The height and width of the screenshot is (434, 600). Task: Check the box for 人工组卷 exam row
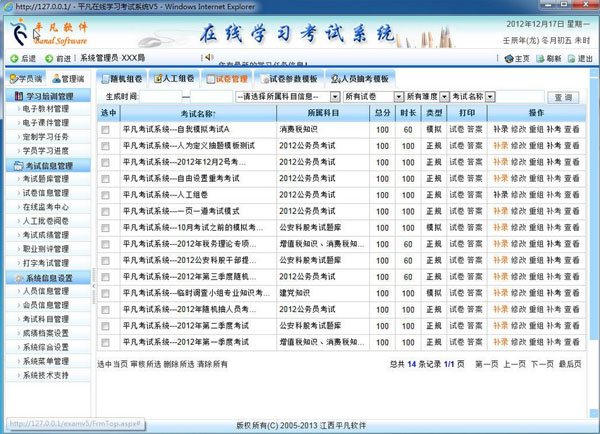coord(105,195)
